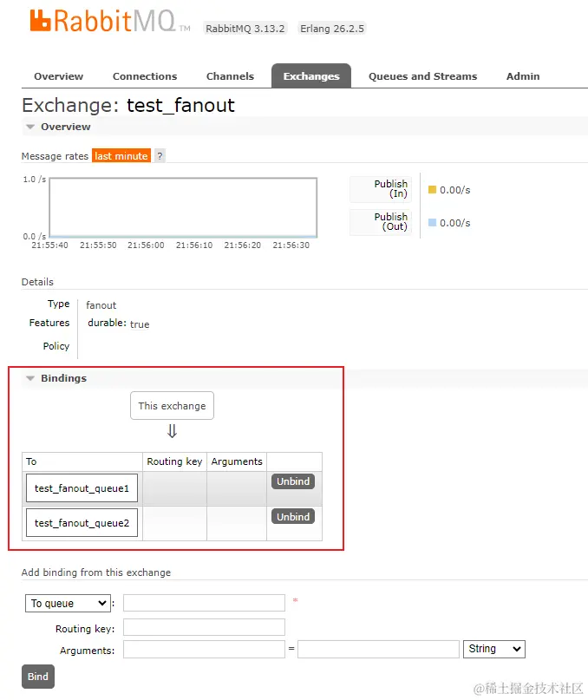Open the Admin tab

point(523,76)
